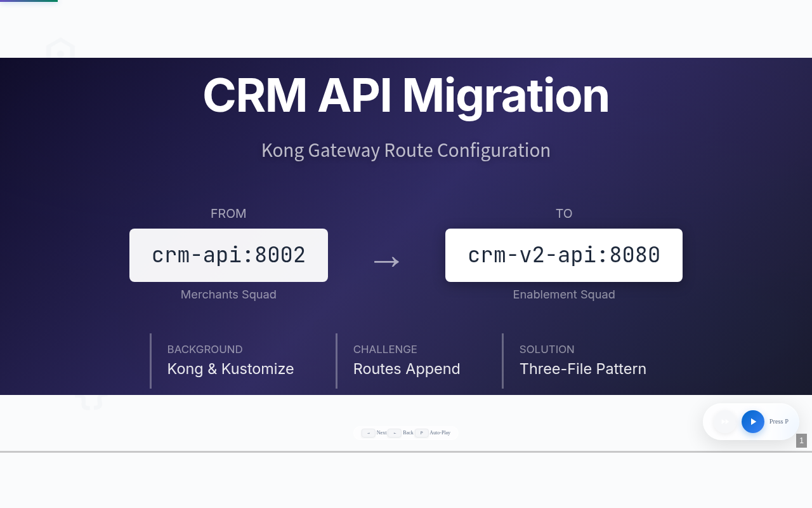812x508 pixels.
Task: Click the progress bar at top
Action: (x=29, y=1)
